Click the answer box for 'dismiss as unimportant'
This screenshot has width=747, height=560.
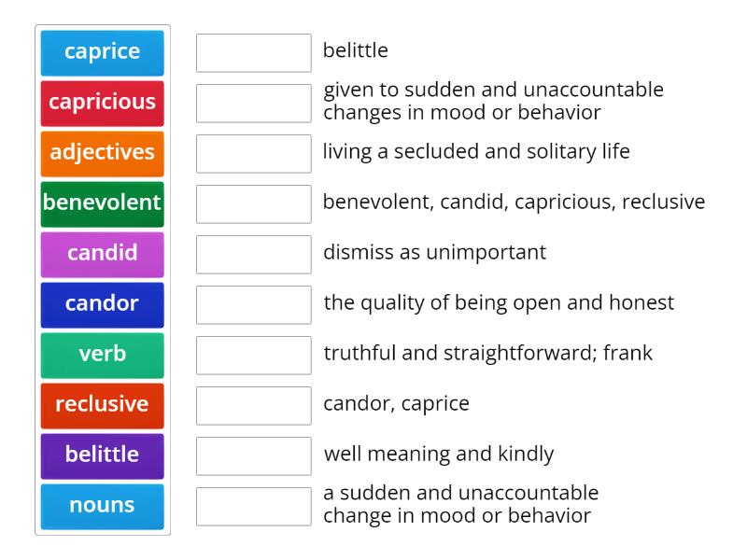(x=254, y=255)
